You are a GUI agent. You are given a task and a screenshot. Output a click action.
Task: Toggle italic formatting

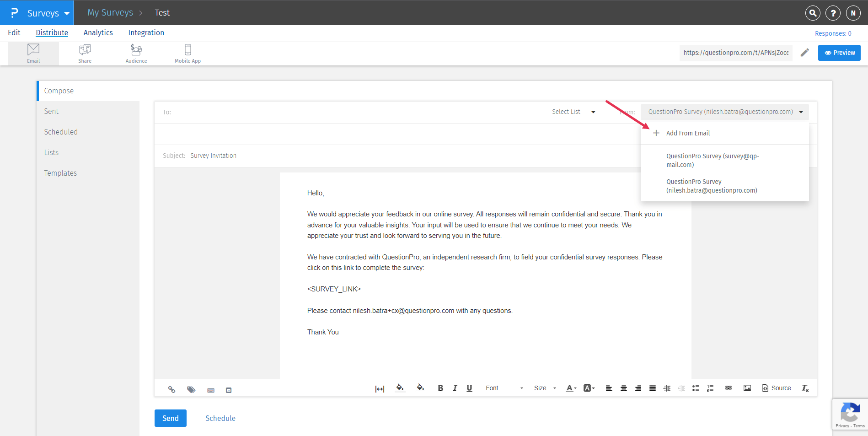(455, 388)
